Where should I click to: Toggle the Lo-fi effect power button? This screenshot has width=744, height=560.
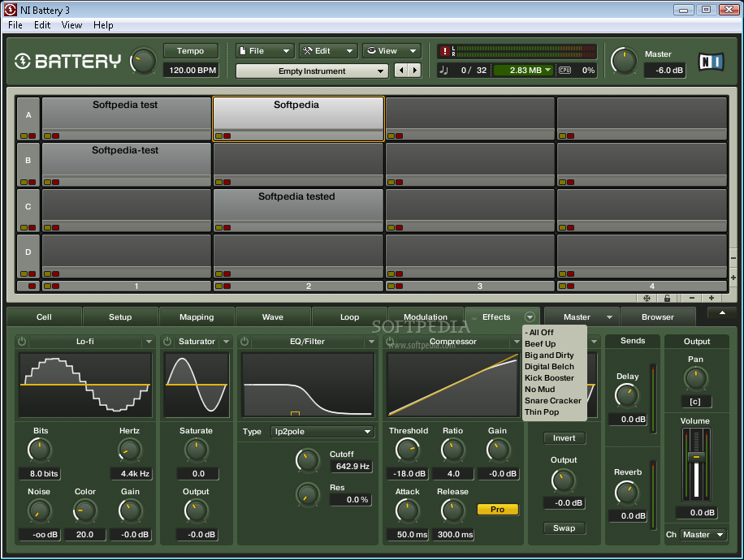(x=22, y=341)
